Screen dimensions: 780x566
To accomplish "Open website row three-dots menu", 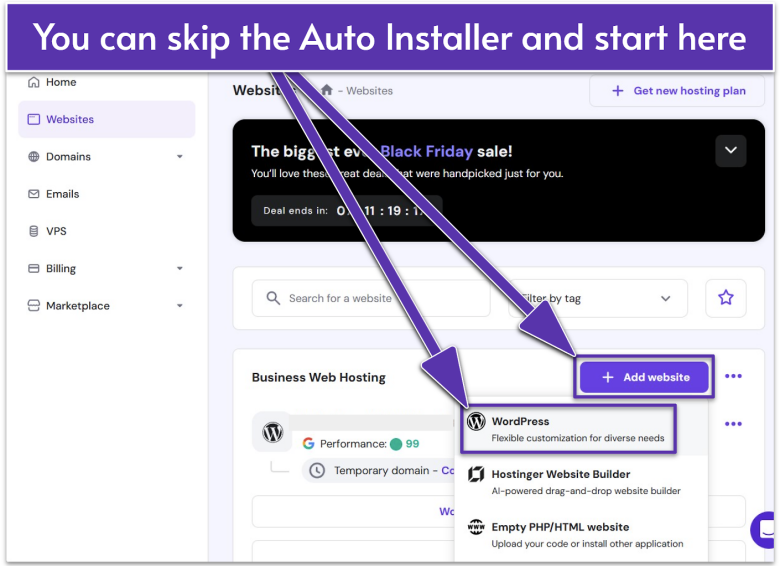I will click(x=733, y=424).
